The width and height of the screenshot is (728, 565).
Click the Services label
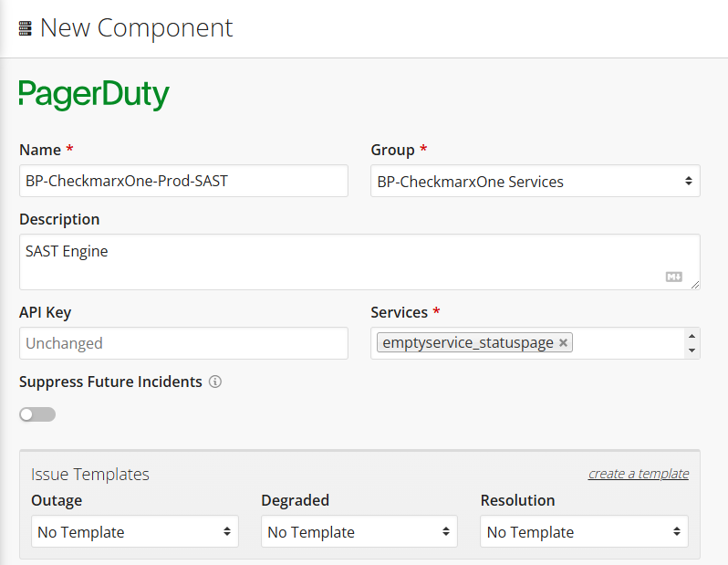click(x=400, y=313)
